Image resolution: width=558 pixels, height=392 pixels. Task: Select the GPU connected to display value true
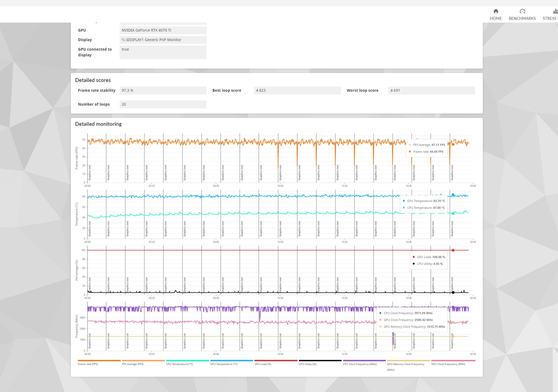pos(163,52)
